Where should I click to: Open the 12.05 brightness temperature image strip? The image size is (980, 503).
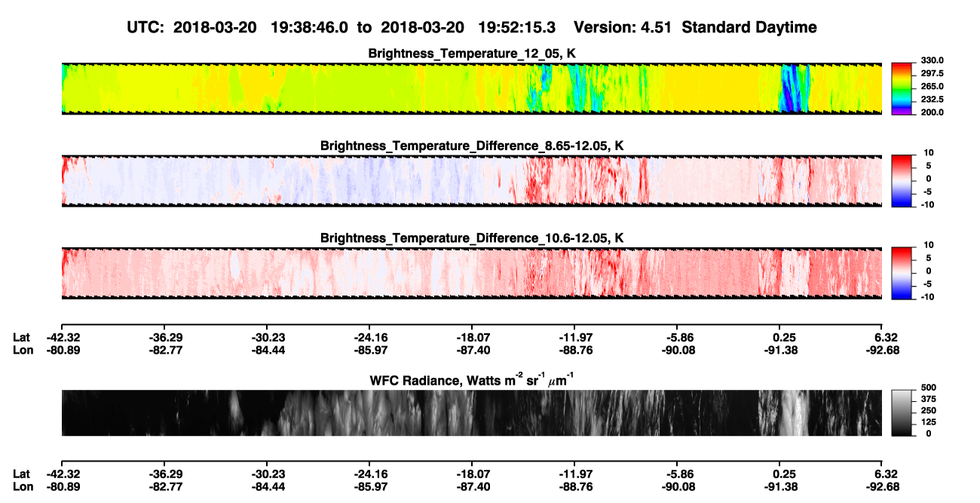(x=472, y=89)
